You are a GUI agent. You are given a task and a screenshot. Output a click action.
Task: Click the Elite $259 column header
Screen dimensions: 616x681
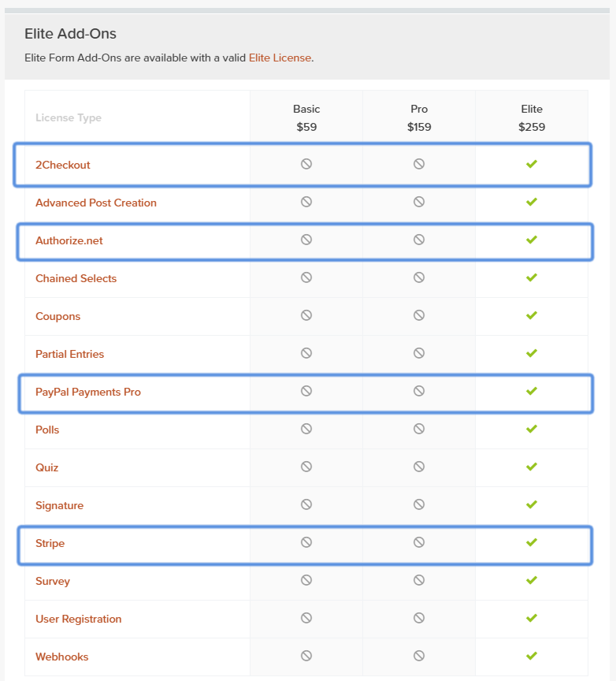[532, 117]
